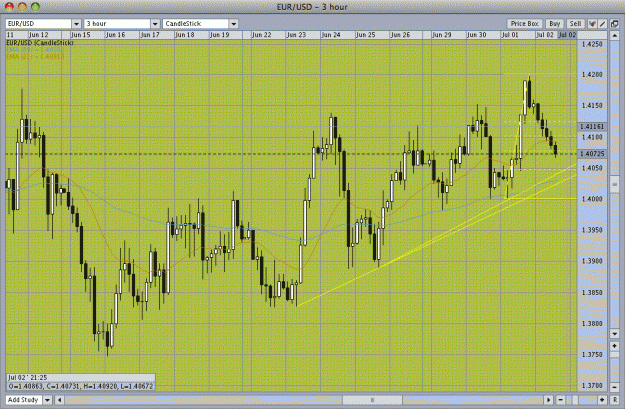This screenshot has width=625, height=409.
Task: Click the 1.4200 price axis label
Action: click(x=592, y=75)
